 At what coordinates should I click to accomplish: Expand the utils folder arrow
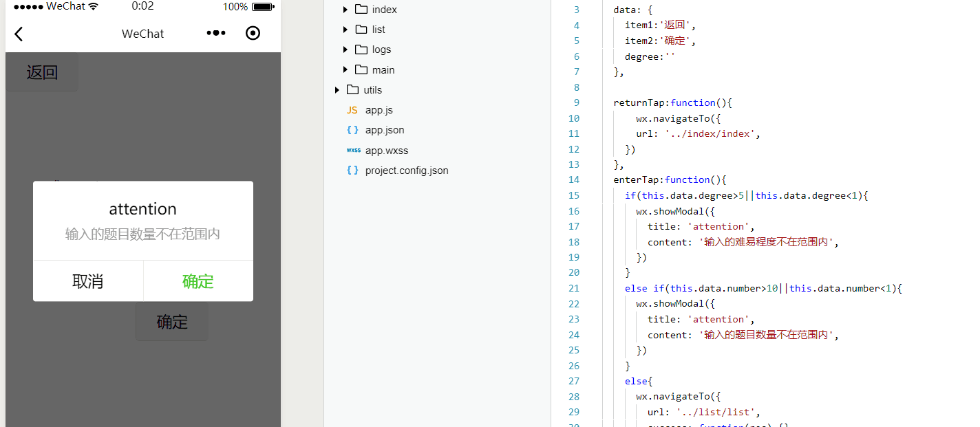(337, 90)
